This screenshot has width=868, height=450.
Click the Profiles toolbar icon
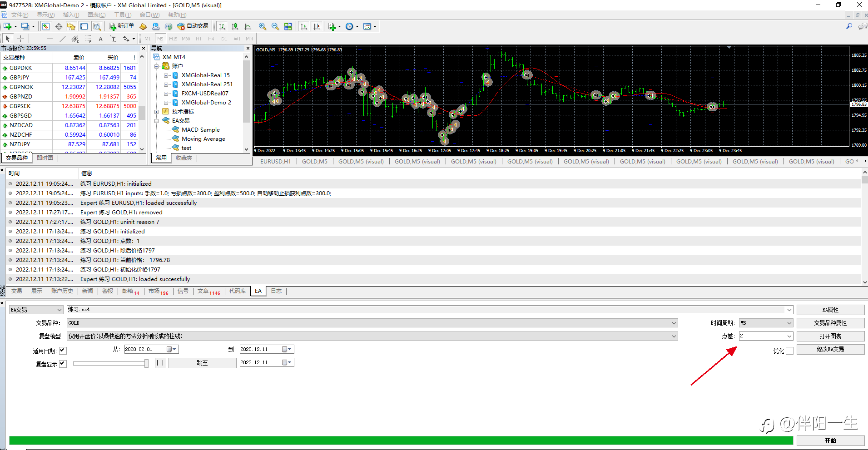coord(25,26)
